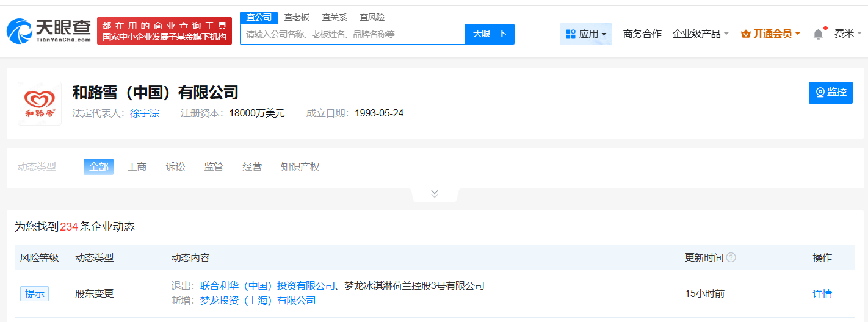Screen dimensions: 868x322
Task: Select the 查风险 search tab
Action: tap(372, 17)
